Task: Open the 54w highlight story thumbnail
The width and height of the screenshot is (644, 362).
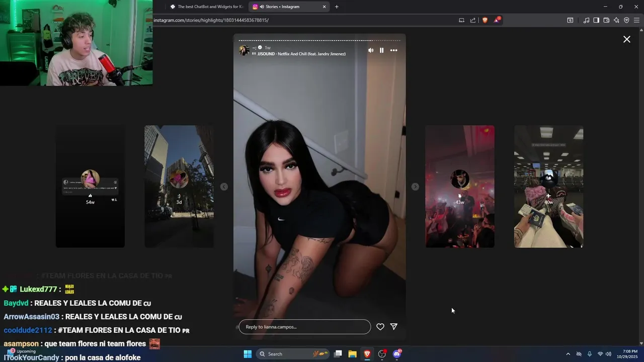Action: click(x=90, y=187)
